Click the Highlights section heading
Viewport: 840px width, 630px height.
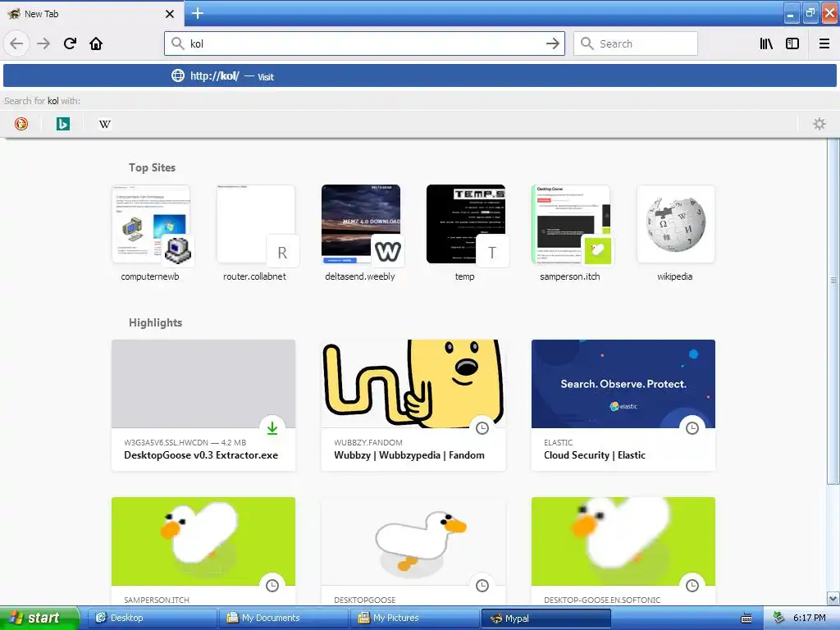155,322
